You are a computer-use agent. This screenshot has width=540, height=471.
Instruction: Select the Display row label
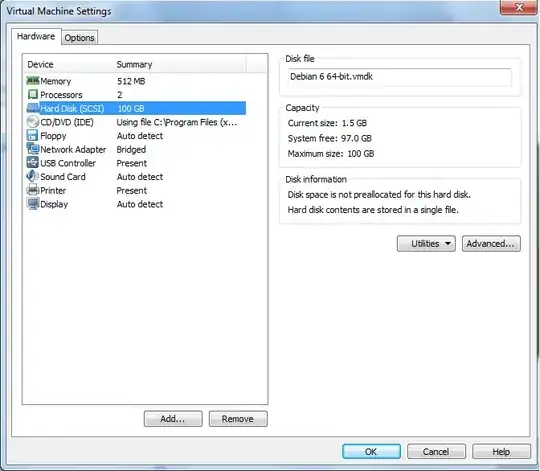54,204
